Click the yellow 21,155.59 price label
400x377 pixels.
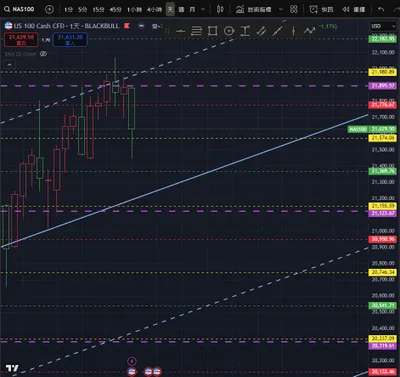coord(383,206)
